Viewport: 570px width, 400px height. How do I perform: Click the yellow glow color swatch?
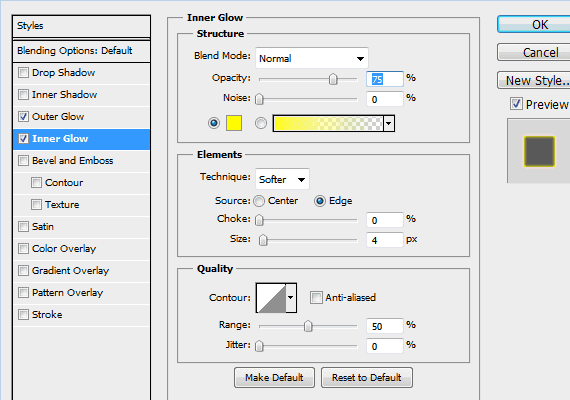(234, 123)
